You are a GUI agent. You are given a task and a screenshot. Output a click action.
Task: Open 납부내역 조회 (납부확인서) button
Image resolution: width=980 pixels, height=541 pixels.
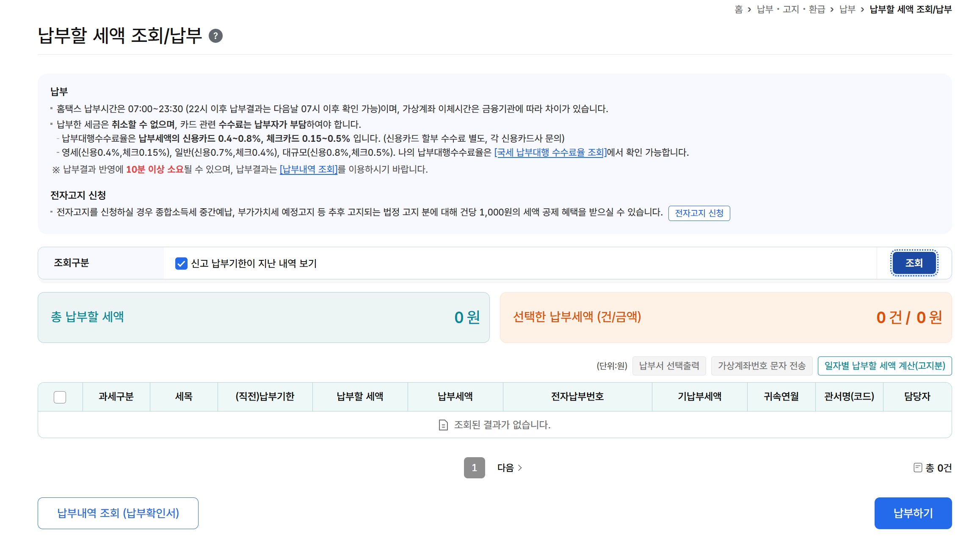[x=118, y=513]
